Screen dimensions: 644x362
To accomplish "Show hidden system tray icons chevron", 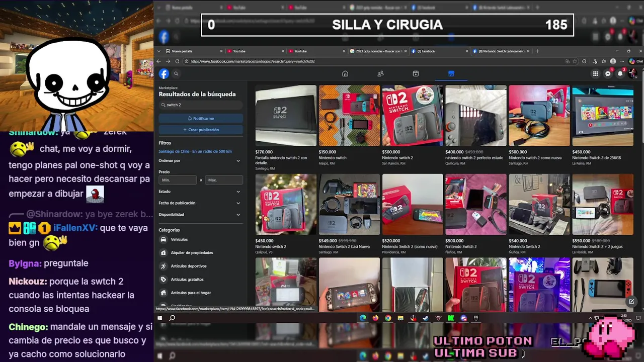I will (591, 318).
